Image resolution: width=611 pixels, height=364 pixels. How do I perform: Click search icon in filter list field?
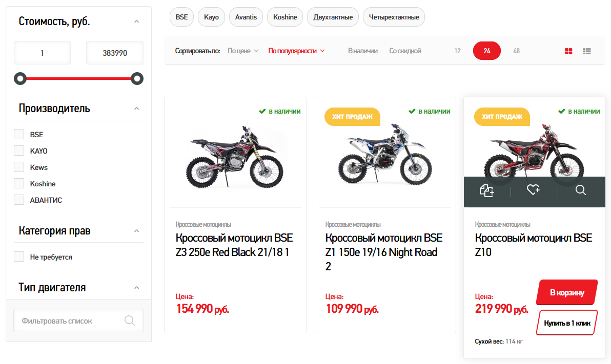coord(130,320)
